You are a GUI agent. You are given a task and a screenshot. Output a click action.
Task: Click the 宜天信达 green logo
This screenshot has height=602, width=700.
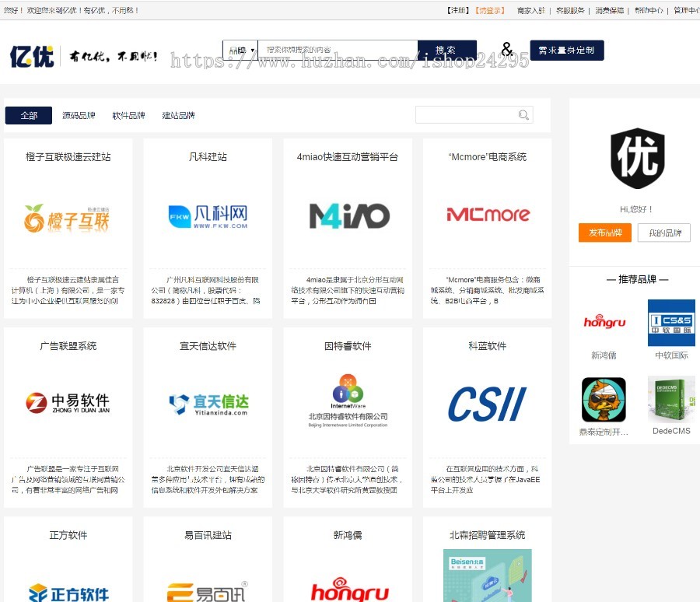pos(207,404)
